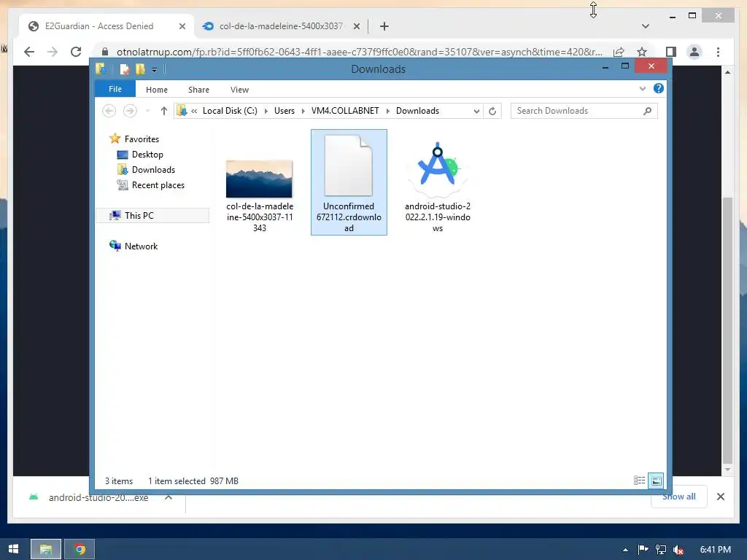Click Chrome page vertical scrollbar
Image resolution: width=747 pixels, height=560 pixels.
[x=727, y=330]
